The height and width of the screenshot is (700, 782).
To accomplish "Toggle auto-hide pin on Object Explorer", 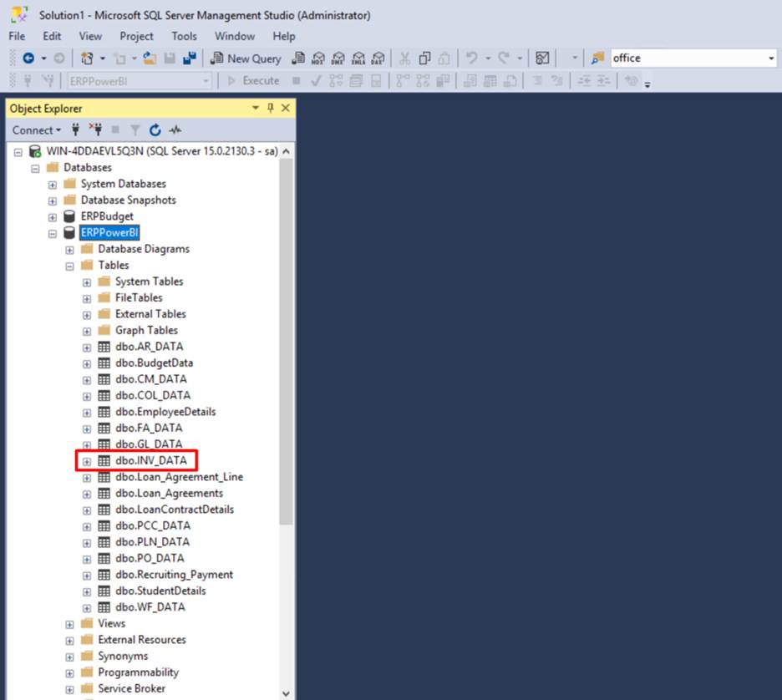I will (x=271, y=108).
